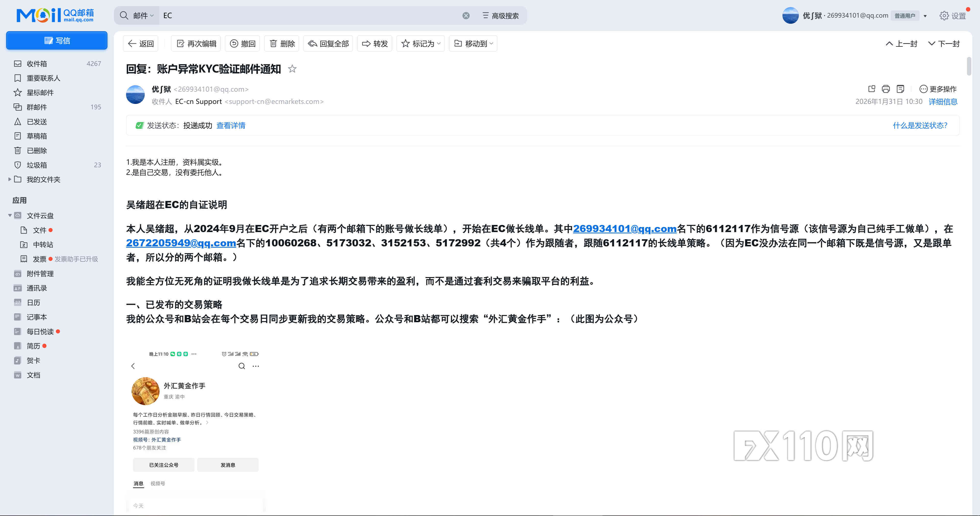The image size is (980, 516).
Task: Click the 269934101@qq.com link in body
Action: pyautogui.click(x=625, y=229)
